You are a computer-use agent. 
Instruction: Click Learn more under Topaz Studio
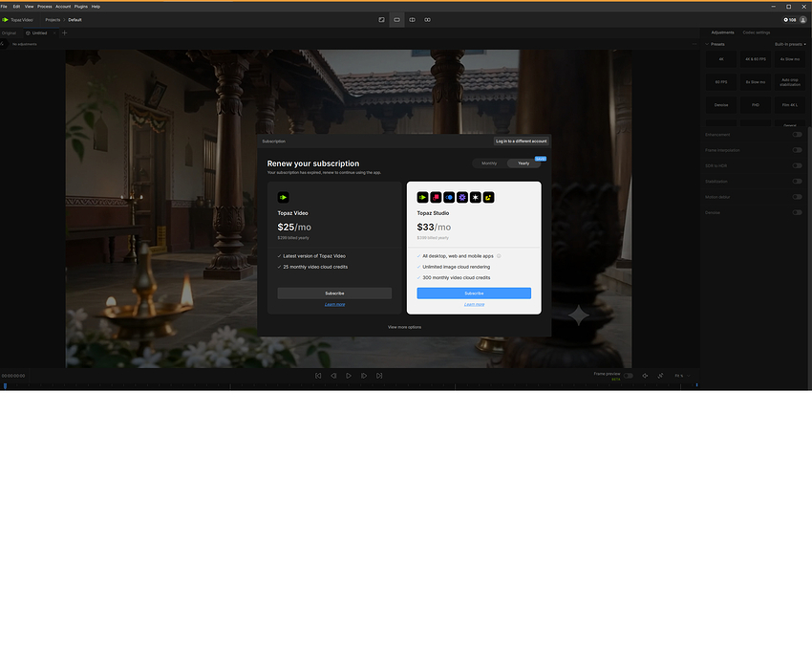point(475,304)
